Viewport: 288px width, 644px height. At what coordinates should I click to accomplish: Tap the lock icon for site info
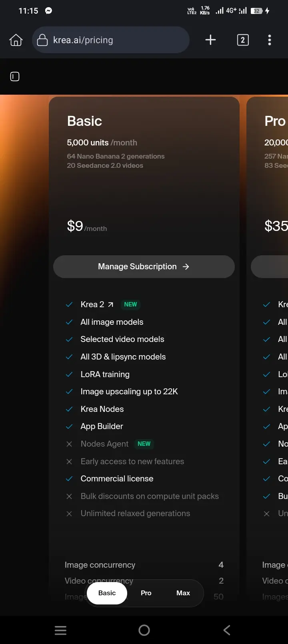click(x=42, y=40)
